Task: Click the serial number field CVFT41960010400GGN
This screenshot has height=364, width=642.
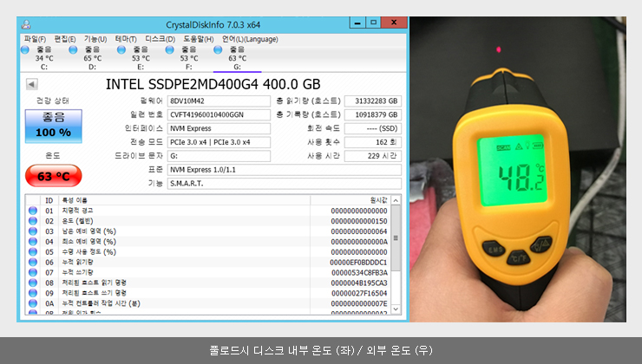Action: 219,114
